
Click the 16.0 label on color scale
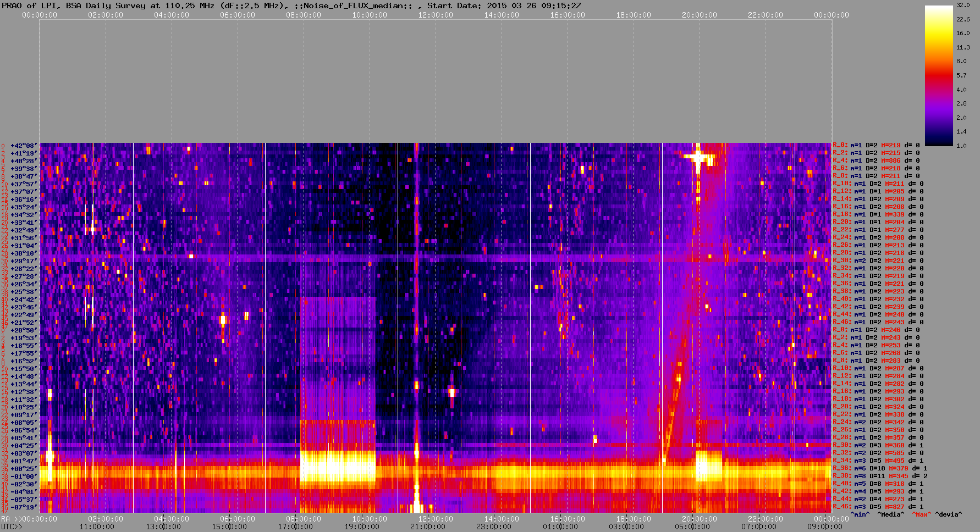(x=963, y=33)
